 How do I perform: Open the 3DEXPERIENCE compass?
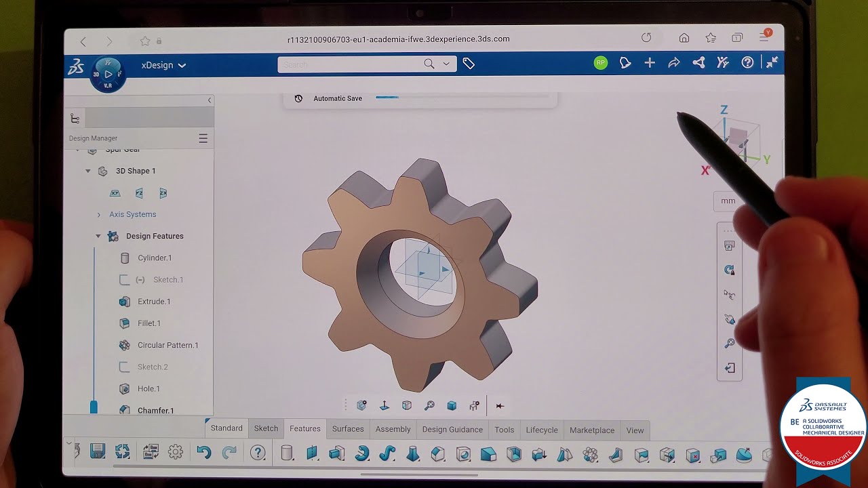click(108, 74)
